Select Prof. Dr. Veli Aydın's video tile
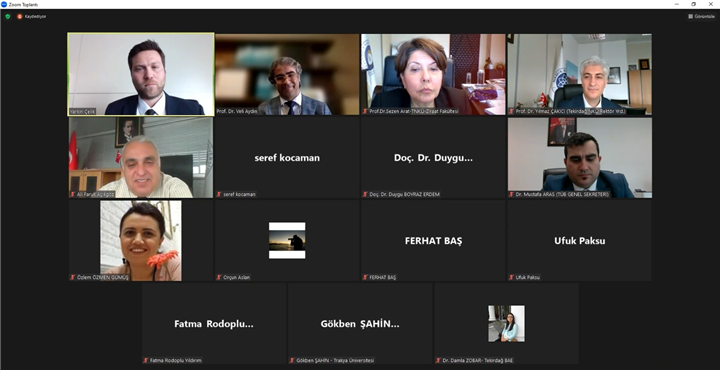Screen dimensions: 720x370 pos(287,74)
